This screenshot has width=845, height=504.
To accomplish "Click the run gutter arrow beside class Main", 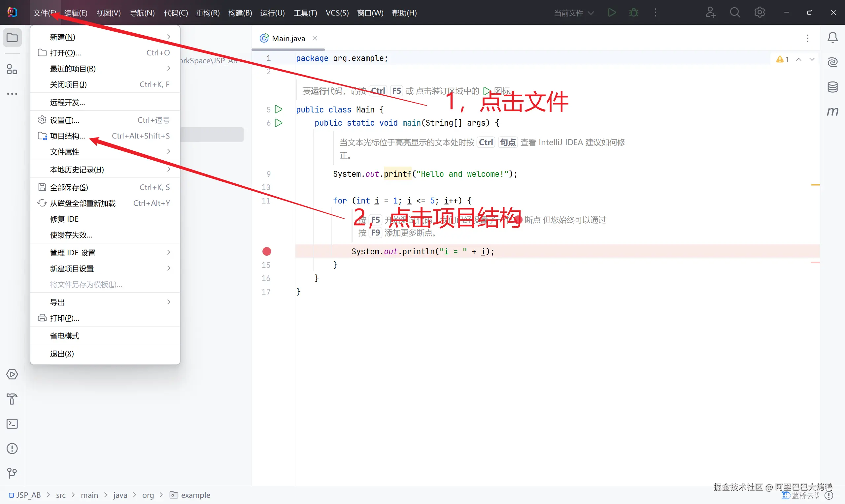I will pos(279,110).
